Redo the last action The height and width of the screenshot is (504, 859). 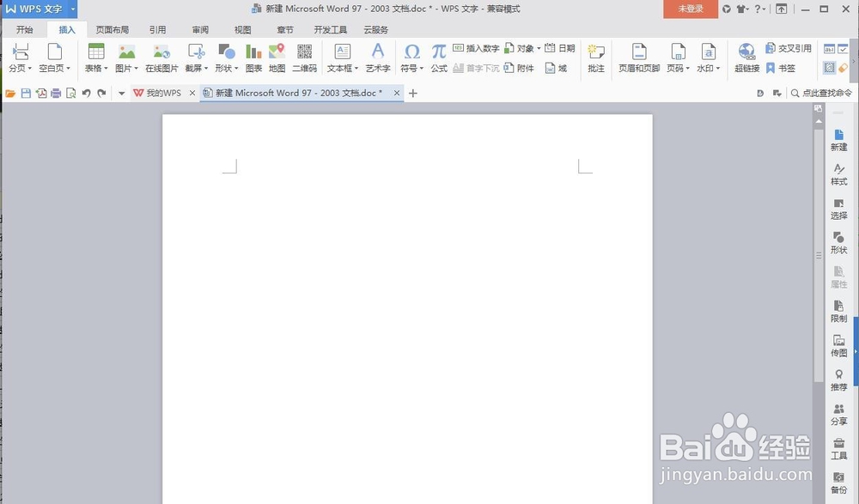click(101, 93)
